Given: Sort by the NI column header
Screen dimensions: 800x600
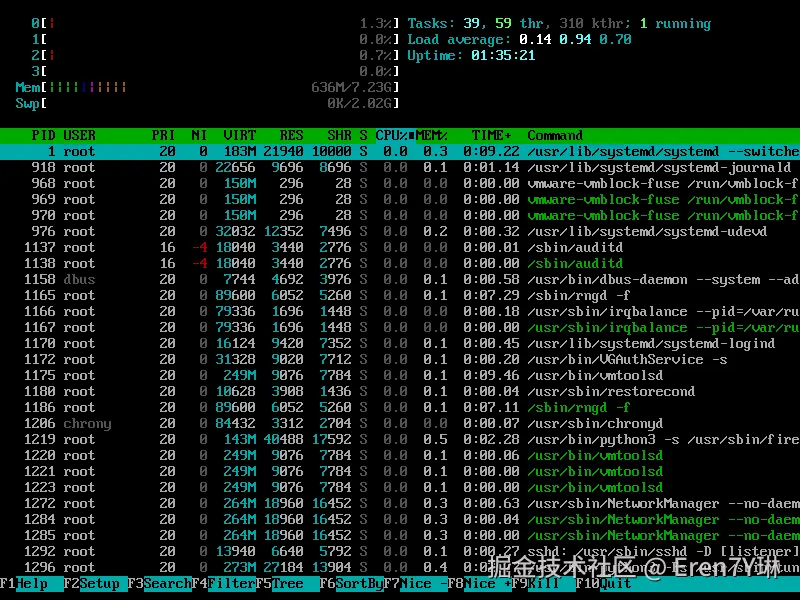Looking at the screenshot, I should (199, 135).
